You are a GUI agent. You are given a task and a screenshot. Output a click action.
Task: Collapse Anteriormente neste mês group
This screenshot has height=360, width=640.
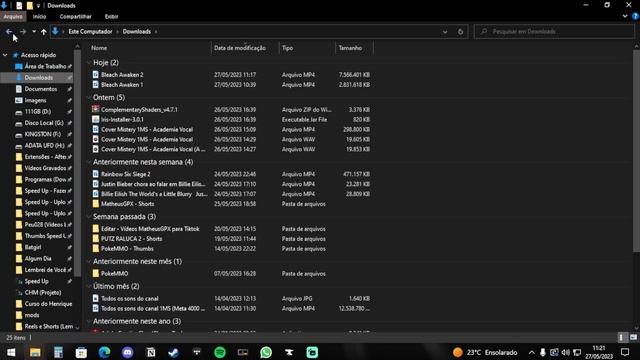(89, 261)
